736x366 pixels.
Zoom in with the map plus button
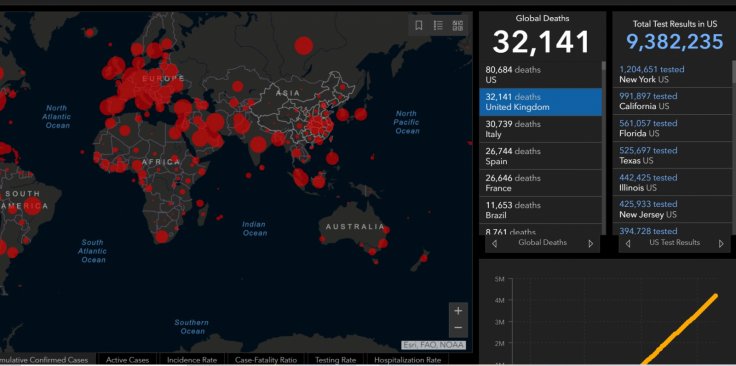click(458, 311)
